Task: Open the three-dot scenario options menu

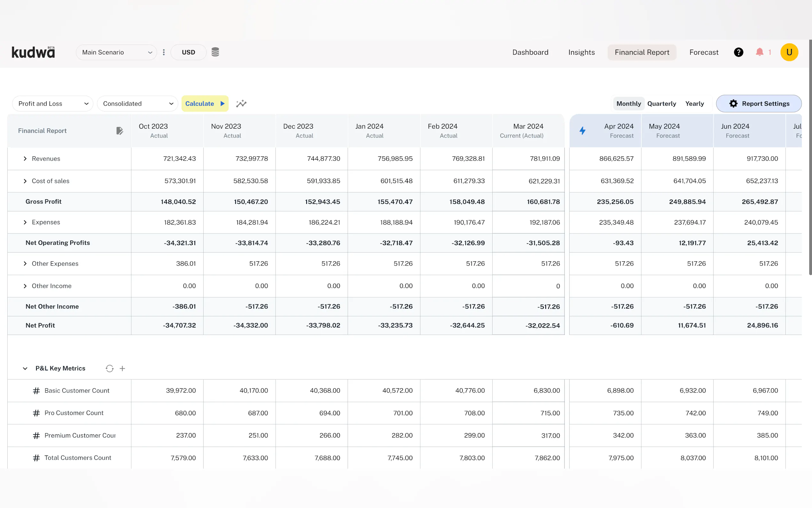Action: [x=164, y=52]
